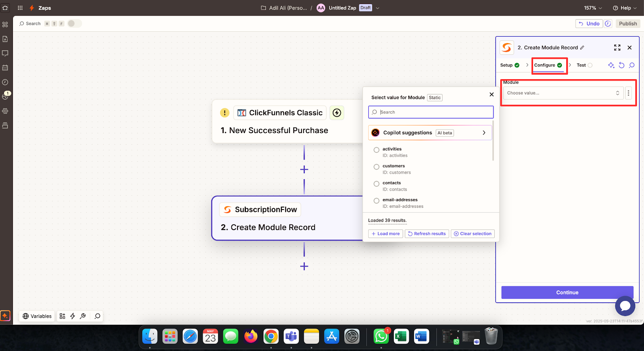Open the Adil Ali personal folder breadcrumb
The width and height of the screenshot is (644, 351).
coord(284,8)
